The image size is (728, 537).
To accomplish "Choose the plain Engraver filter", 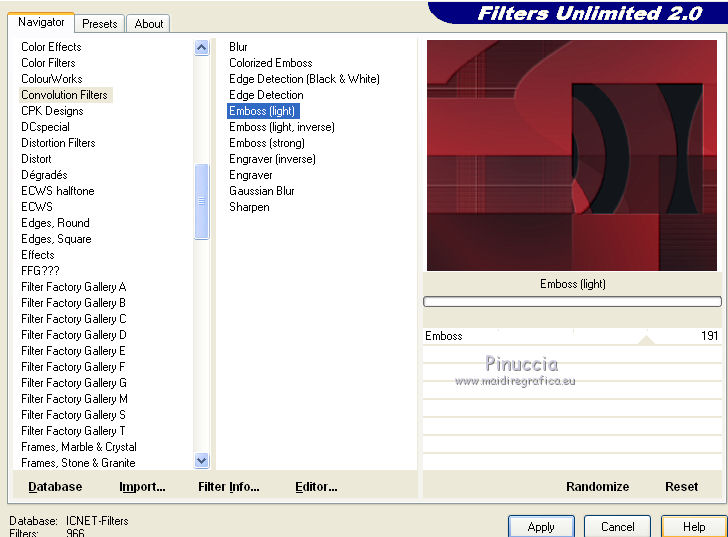I will coord(251,175).
